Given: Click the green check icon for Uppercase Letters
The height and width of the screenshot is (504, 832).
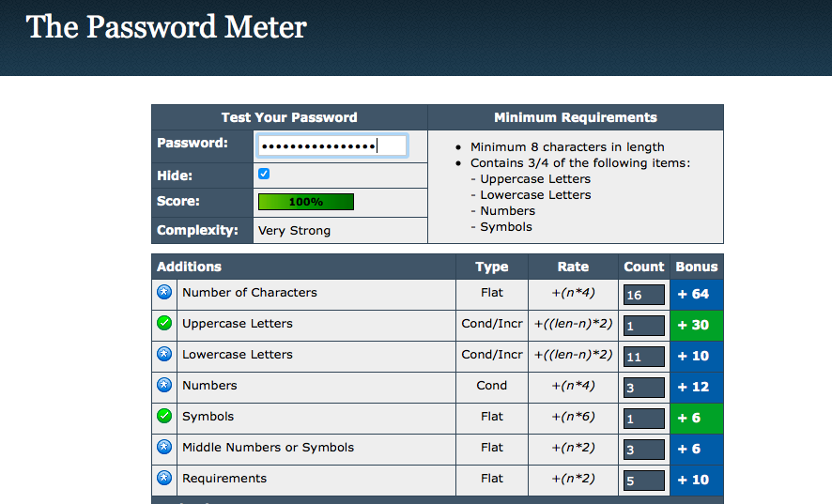Looking at the screenshot, I should (x=164, y=323).
